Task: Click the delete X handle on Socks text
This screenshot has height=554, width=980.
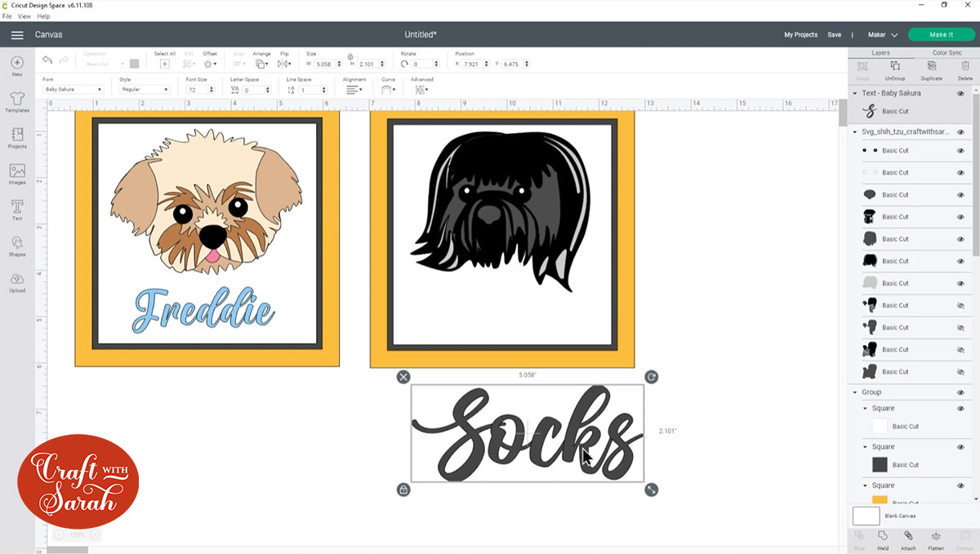Action: (x=403, y=377)
